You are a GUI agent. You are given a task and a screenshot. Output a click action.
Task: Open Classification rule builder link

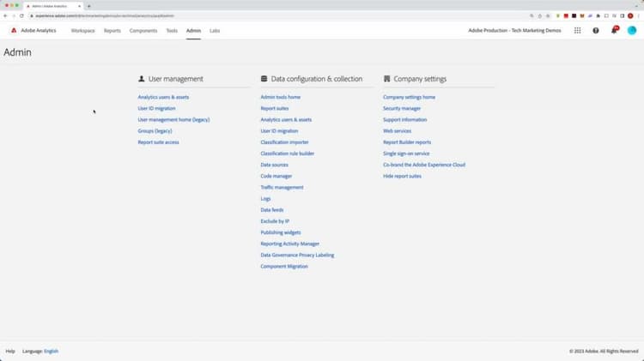pos(287,153)
